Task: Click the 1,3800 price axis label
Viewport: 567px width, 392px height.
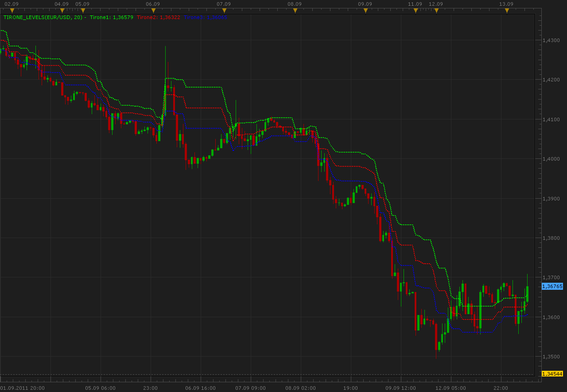Action: pyautogui.click(x=551, y=238)
